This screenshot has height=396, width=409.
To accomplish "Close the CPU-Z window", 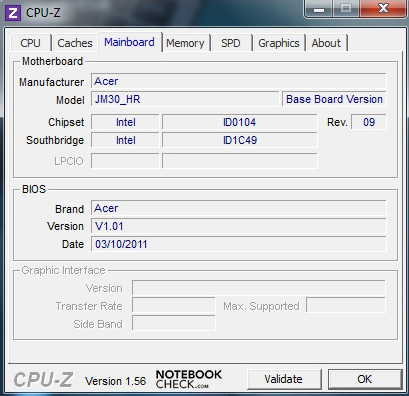I will (383, 9).
